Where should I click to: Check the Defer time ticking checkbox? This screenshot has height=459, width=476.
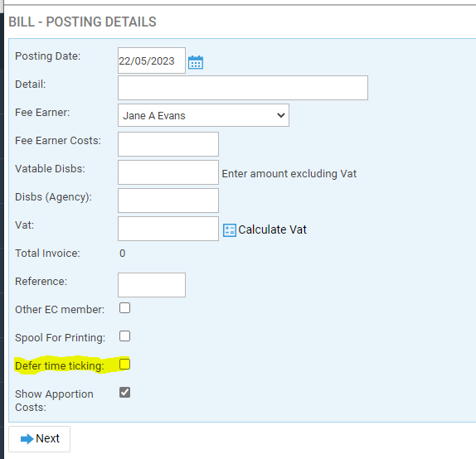point(124,365)
